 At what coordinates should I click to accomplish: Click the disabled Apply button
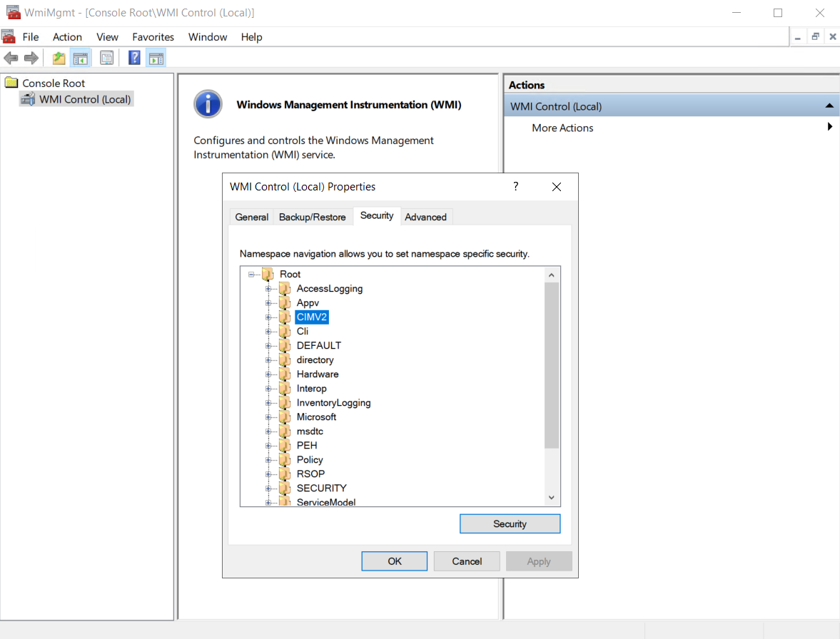click(x=539, y=561)
